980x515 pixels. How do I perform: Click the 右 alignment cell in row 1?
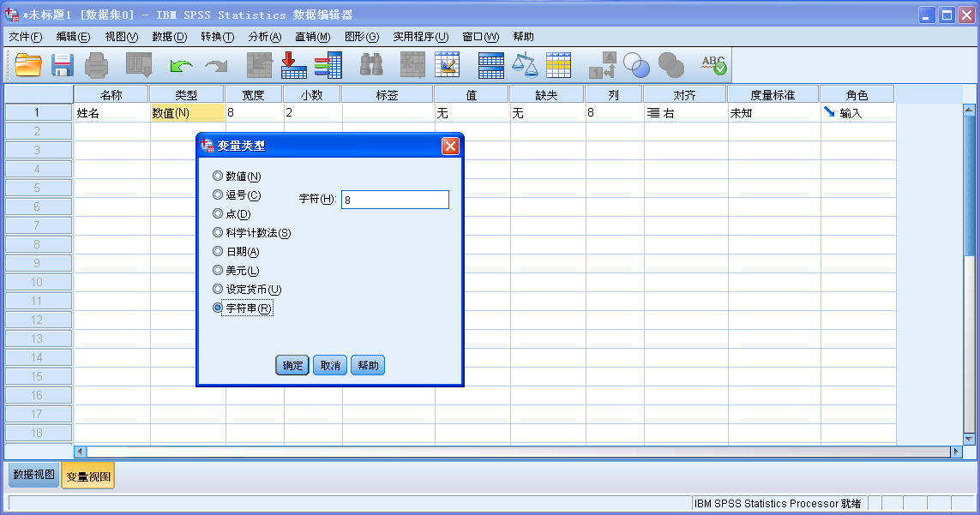(x=686, y=113)
